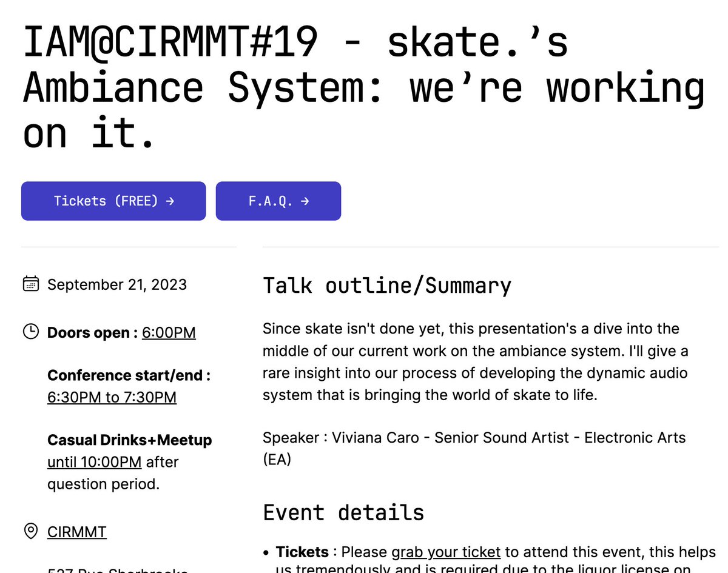
Task: Click the calendar icon beside September 21, 2023
Action: [x=31, y=284]
